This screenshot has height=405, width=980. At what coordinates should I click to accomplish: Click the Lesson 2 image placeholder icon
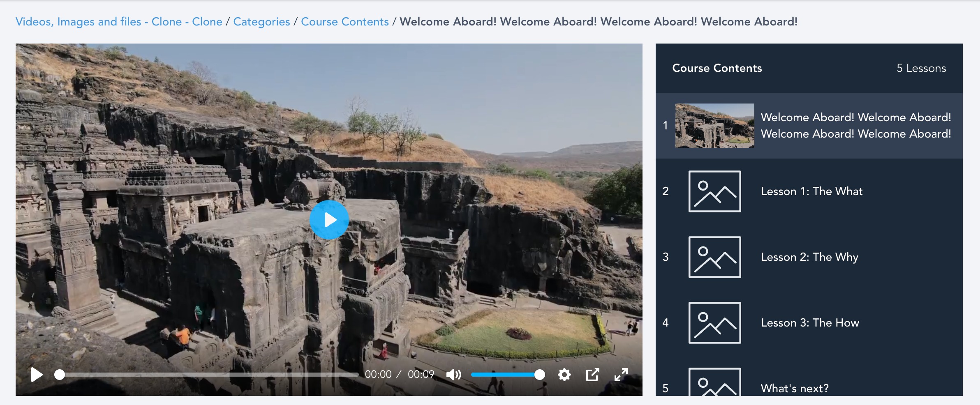[715, 257]
